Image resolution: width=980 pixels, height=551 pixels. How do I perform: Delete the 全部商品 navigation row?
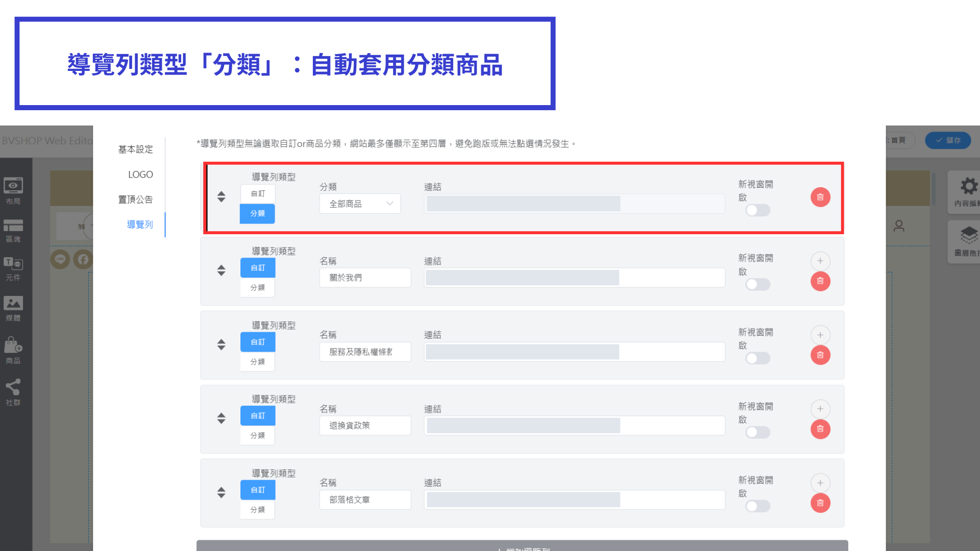pyautogui.click(x=820, y=197)
